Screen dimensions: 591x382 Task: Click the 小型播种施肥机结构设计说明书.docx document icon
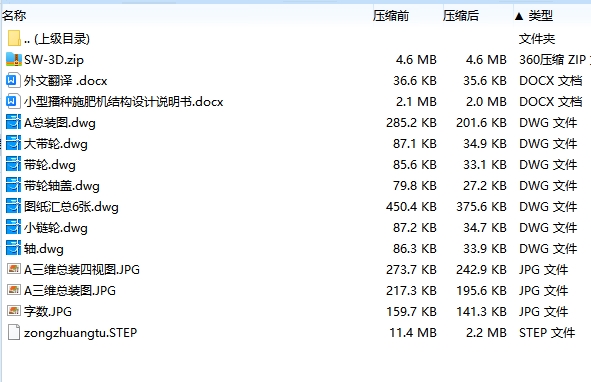point(13,101)
